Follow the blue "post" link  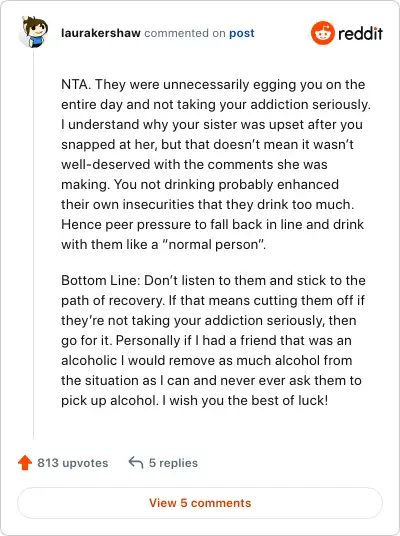click(242, 34)
